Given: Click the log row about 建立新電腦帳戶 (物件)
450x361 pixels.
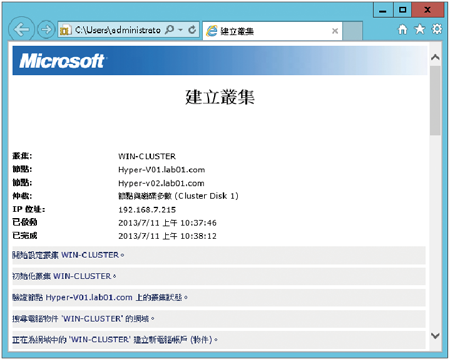Looking at the screenshot, I should click(219, 340).
